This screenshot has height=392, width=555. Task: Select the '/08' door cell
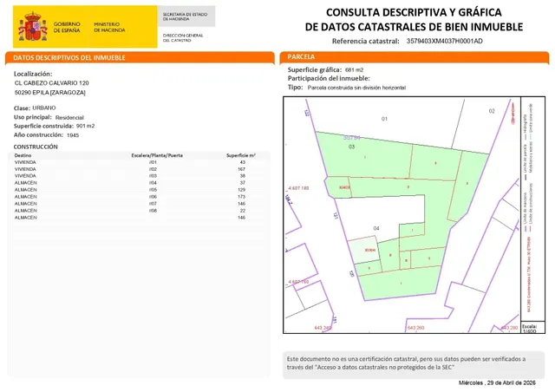[x=153, y=211]
